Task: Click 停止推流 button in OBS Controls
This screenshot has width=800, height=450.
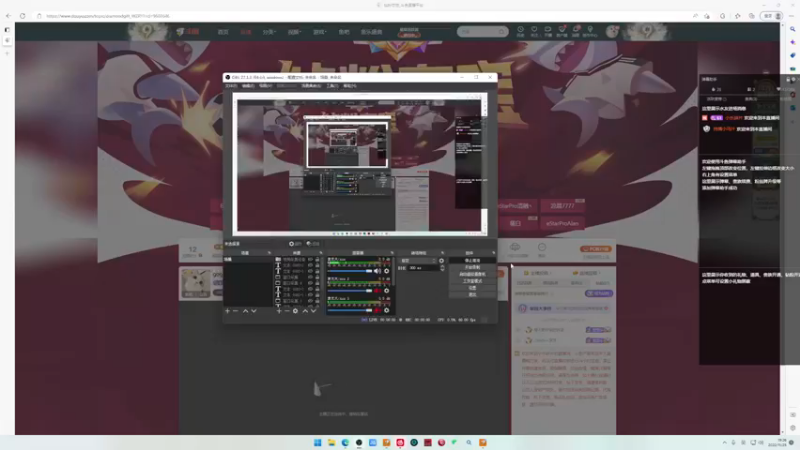Action: (x=473, y=260)
